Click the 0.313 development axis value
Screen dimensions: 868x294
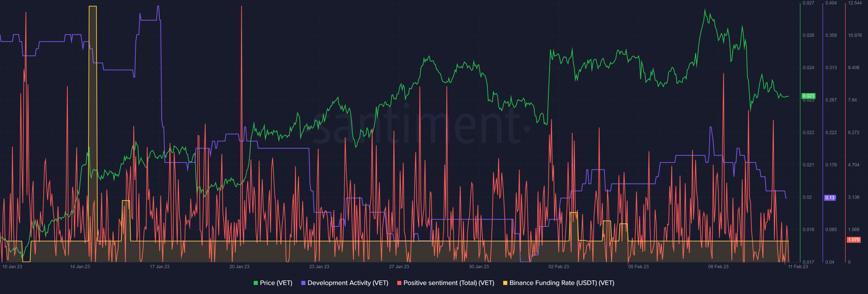tap(831, 67)
